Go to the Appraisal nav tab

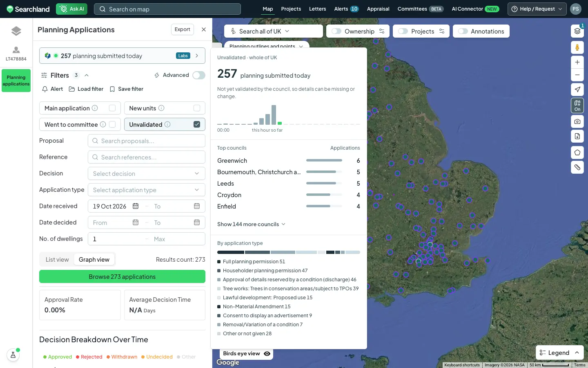click(x=378, y=9)
